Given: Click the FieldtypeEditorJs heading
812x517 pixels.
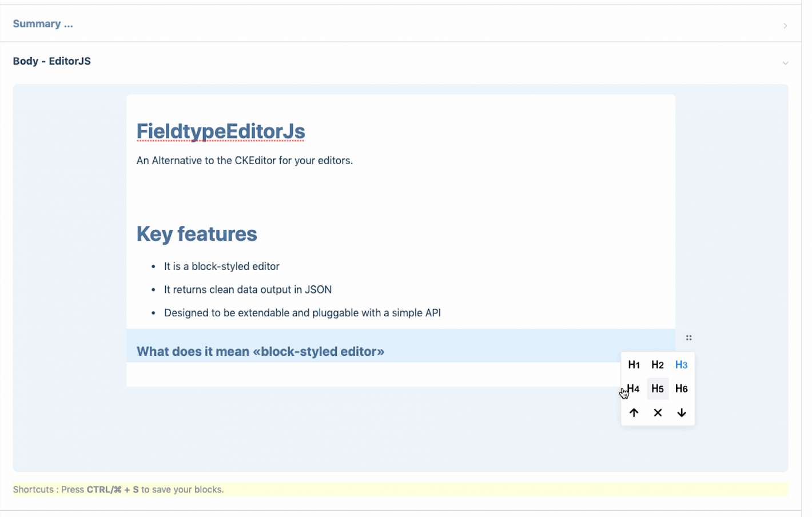Looking at the screenshot, I should pyautogui.click(x=221, y=132).
